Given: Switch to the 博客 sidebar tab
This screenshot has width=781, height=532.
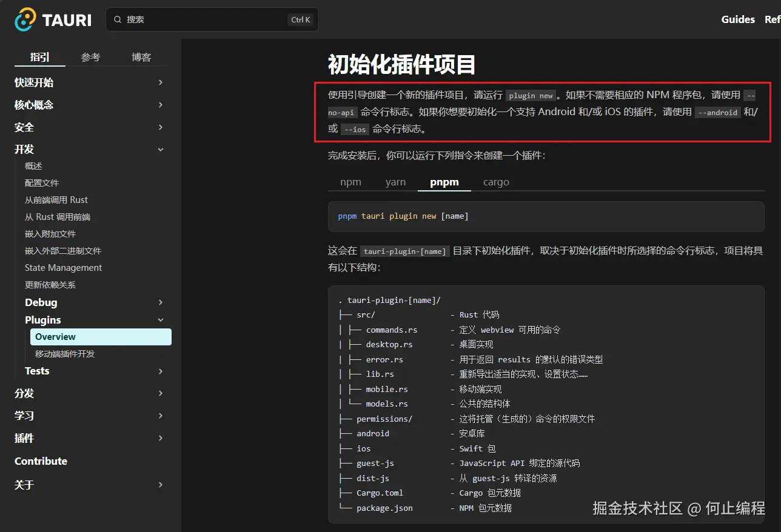Looking at the screenshot, I should [x=141, y=57].
